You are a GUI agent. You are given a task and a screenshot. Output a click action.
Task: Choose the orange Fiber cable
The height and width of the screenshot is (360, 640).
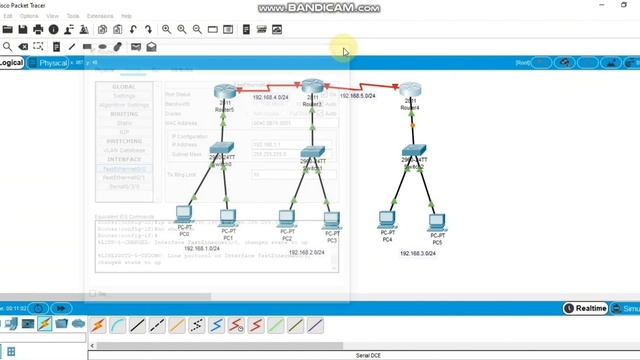coord(177,326)
